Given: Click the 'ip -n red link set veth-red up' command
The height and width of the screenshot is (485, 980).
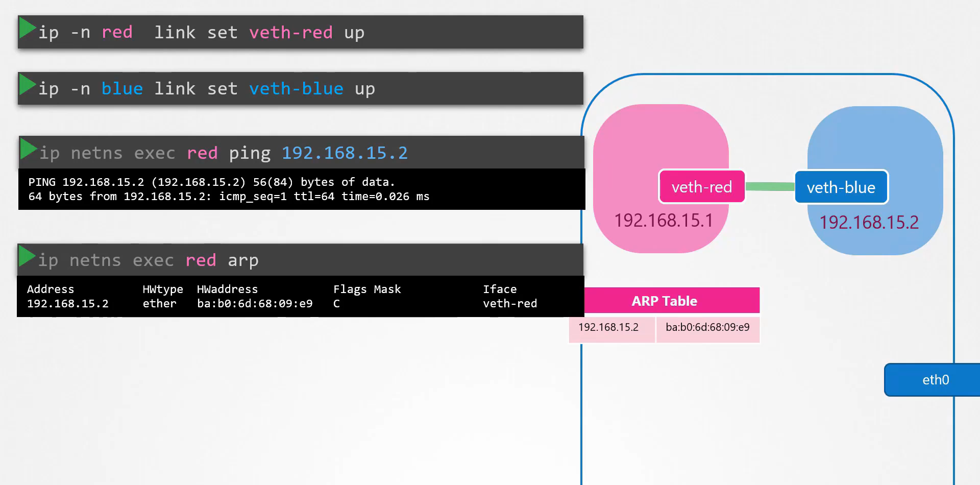Looking at the screenshot, I should point(301,32).
